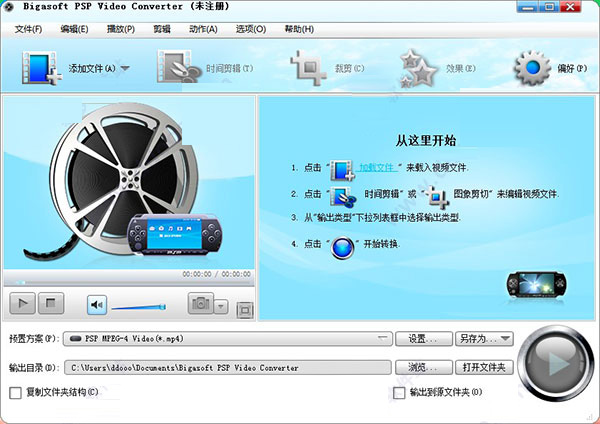Click the Trim (时间剪辑) scissors icon
Viewport: 600px width, 424px height.
tap(179, 67)
